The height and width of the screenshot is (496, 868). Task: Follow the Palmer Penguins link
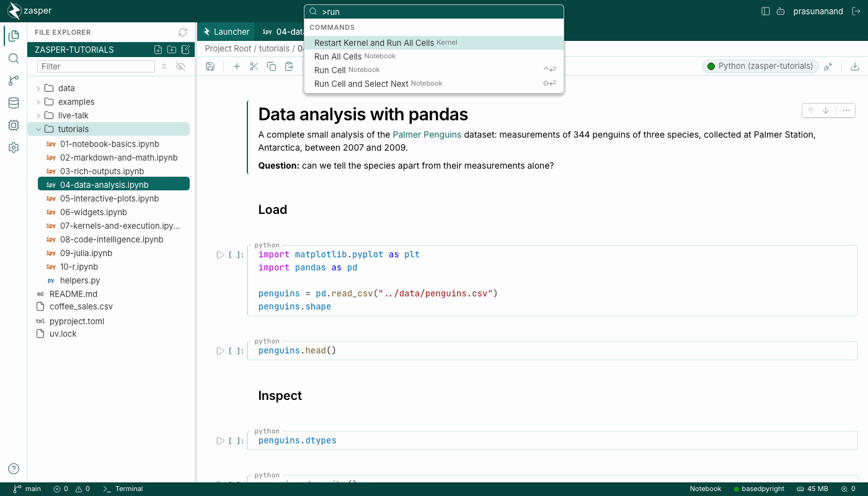pyautogui.click(x=427, y=135)
